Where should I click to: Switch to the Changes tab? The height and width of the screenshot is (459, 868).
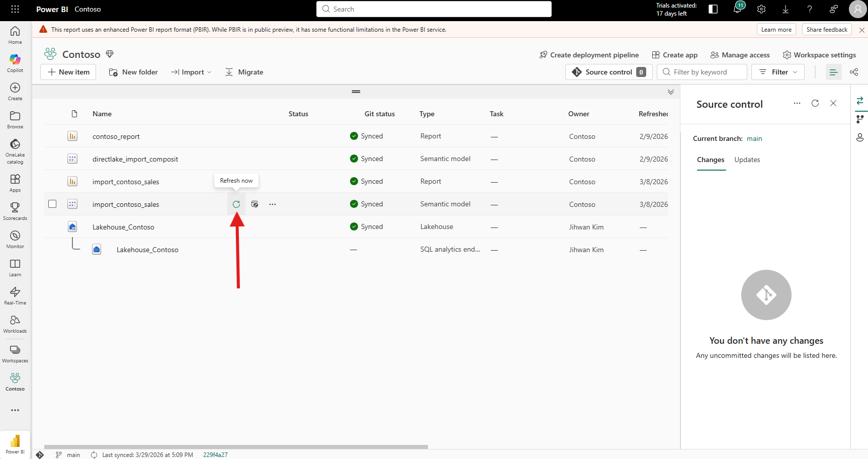(x=711, y=160)
